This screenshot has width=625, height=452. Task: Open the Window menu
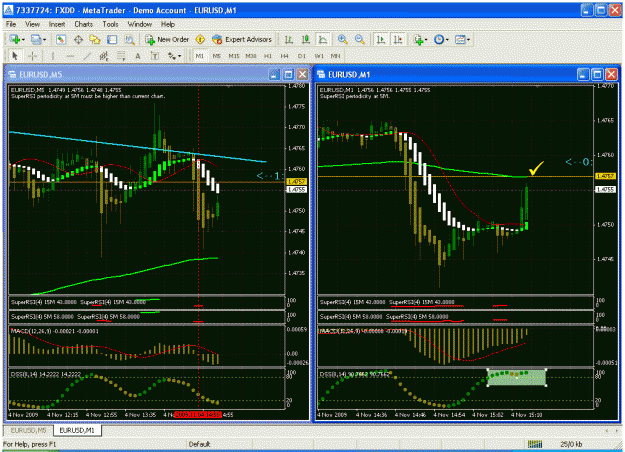[x=140, y=24]
